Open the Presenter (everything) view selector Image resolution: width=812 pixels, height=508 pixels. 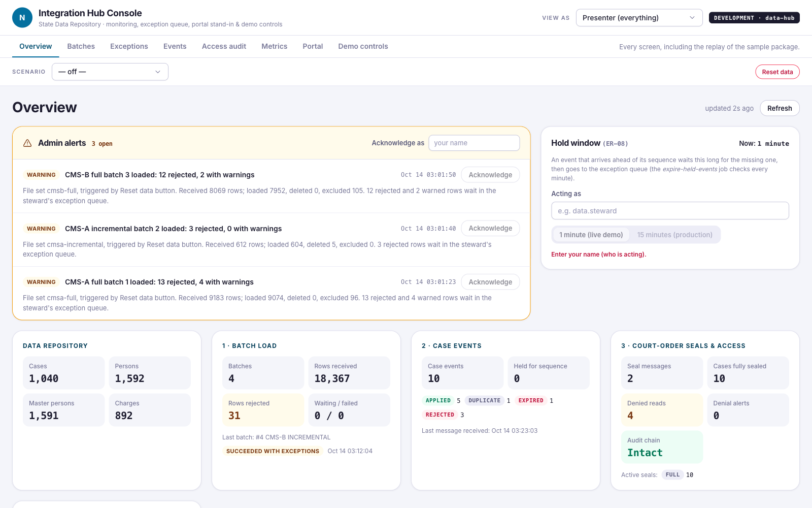639,18
